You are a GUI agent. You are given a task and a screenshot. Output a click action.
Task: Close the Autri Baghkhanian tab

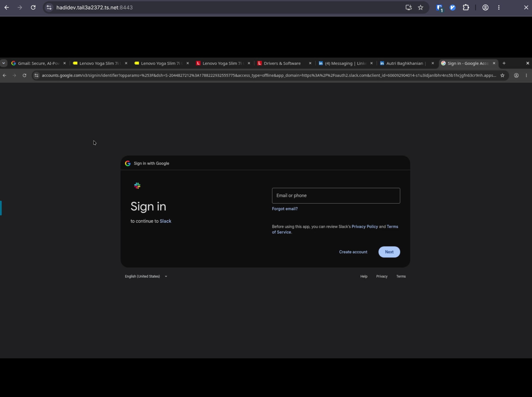point(433,63)
